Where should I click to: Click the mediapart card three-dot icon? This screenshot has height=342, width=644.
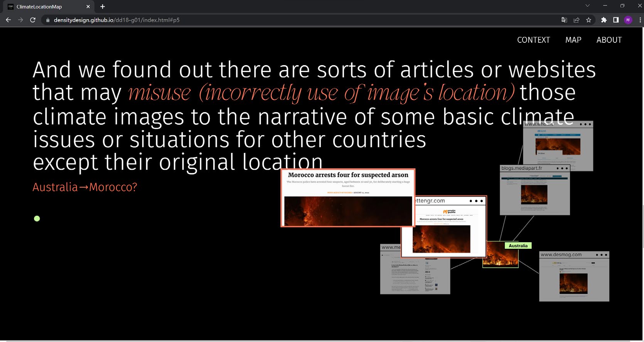562,168
